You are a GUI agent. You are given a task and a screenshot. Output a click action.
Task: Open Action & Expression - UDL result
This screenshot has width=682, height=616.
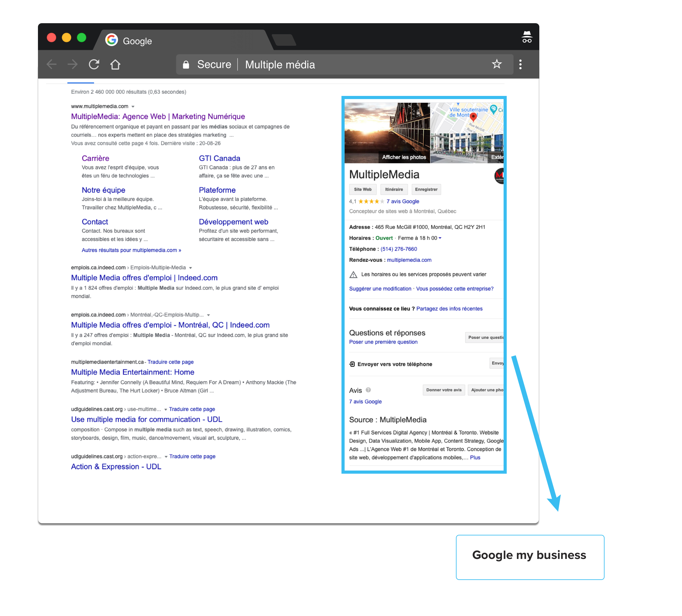click(x=116, y=466)
